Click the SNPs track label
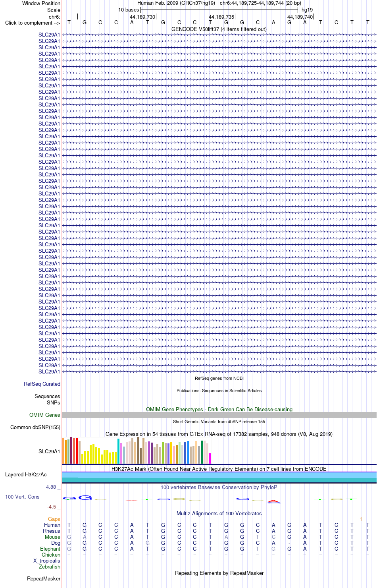Screen dimensions: 377x588 click(53, 402)
